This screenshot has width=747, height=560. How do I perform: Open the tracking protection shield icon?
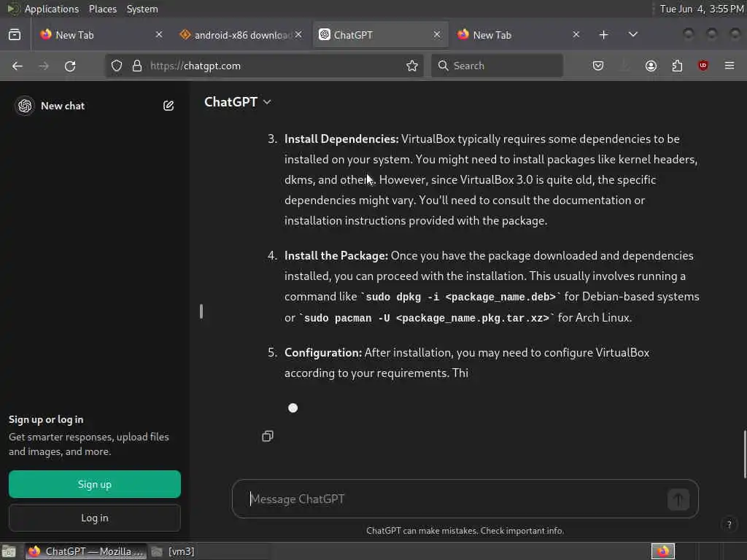coord(117,66)
